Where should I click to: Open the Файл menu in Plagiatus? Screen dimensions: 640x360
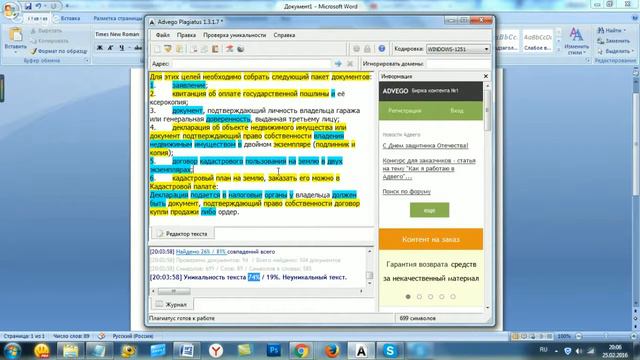pyautogui.click(x=162, y=35)
